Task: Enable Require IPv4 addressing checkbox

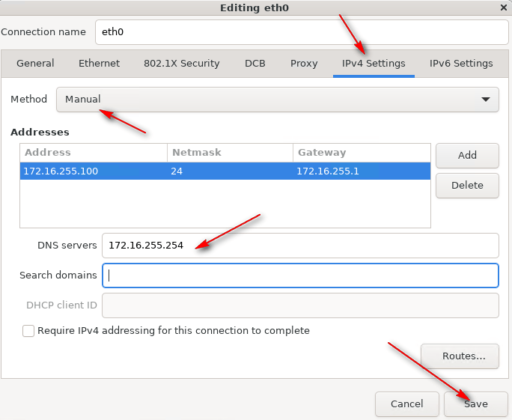Action: coord(28,331)
